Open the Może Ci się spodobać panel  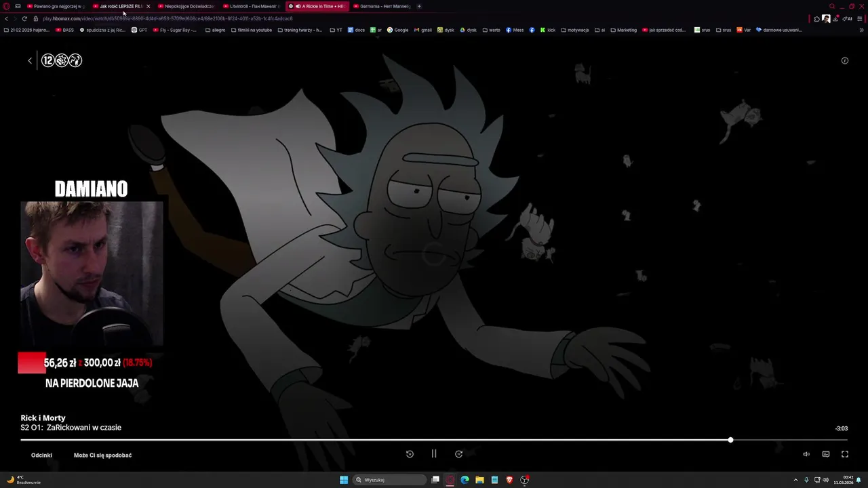102,455
